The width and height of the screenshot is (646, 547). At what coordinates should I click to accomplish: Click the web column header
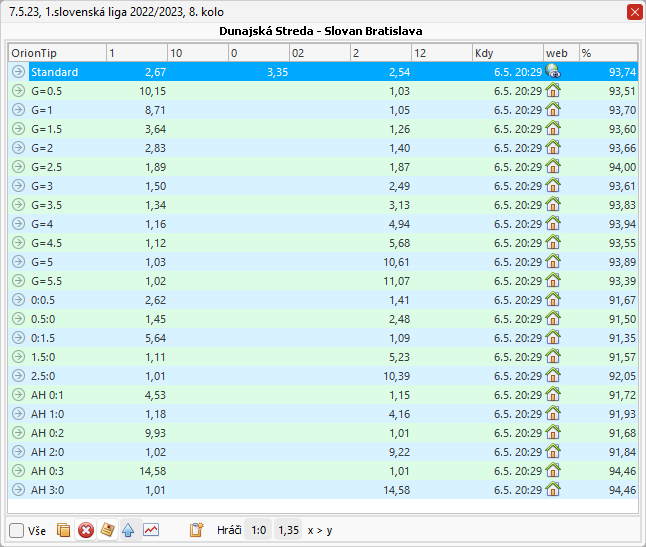point(561,53)
